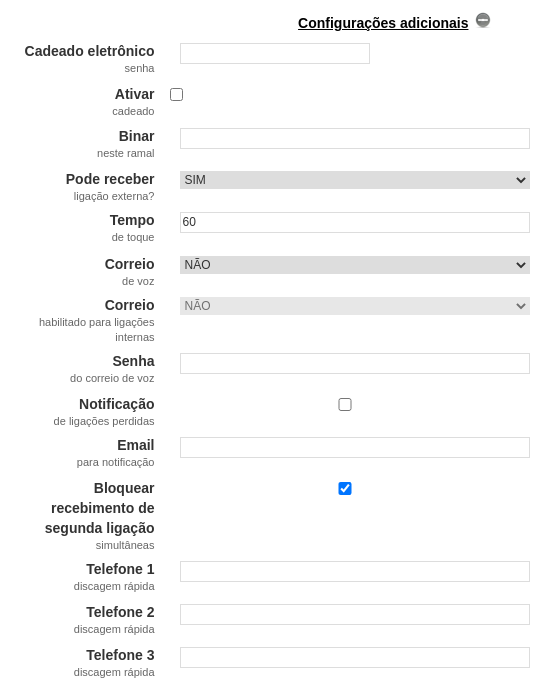The height and width of the screenshot is (687, 559).
Task: Expand Correio habilitado para ligações internas dropdown
Action: click(355, 306)
